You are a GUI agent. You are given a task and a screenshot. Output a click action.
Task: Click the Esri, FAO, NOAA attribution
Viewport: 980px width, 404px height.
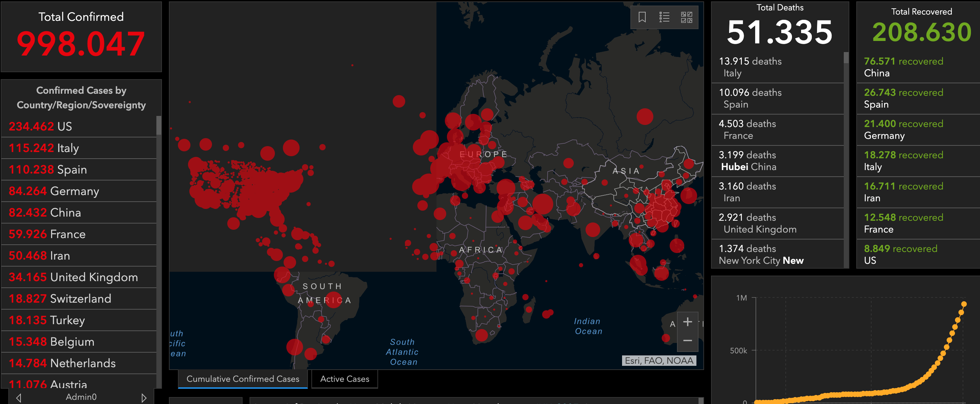click(x=659, y=360)
